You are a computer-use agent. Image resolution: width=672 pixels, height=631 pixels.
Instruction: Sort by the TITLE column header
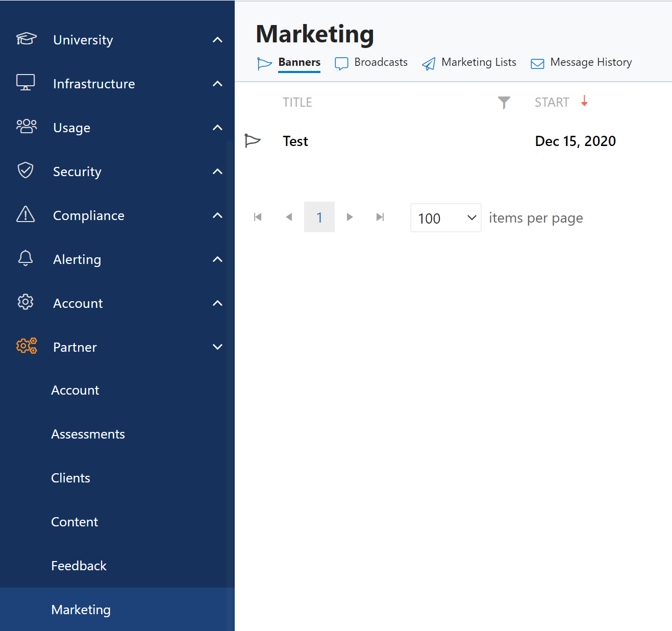click(x=297, y=103)
